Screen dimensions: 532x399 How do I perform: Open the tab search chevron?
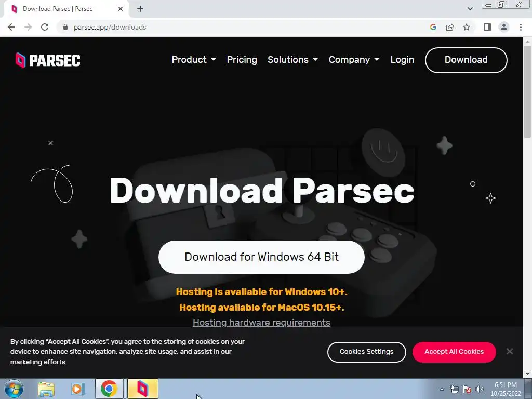(x=470, y=9)
